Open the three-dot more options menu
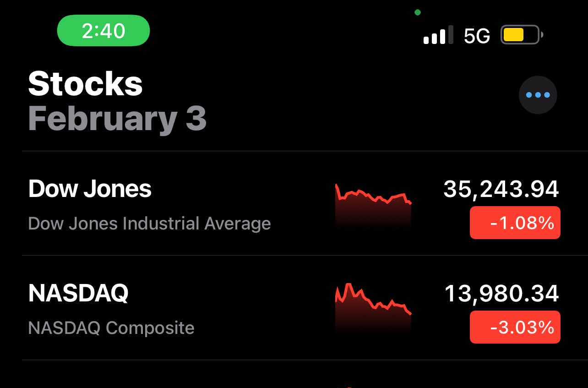Screen dimensions: 588x388 coord(538,95)
